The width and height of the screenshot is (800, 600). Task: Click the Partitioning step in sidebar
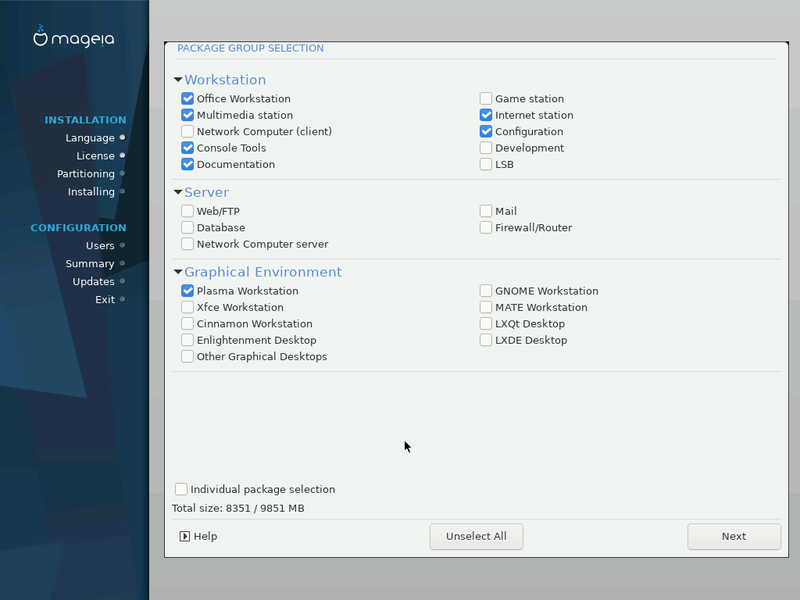[x=86, y=173]
